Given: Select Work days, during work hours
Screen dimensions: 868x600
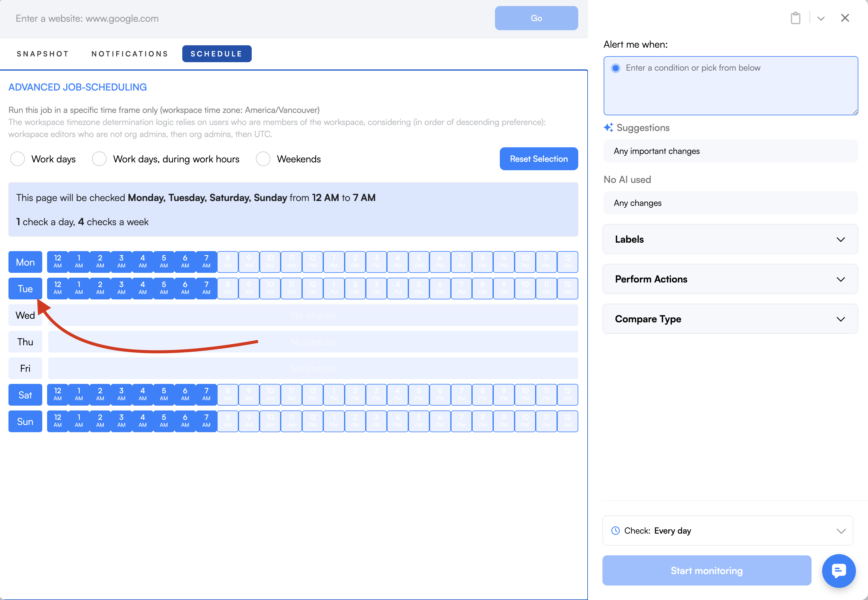Looking at the screenshot, I should (99, 159).
